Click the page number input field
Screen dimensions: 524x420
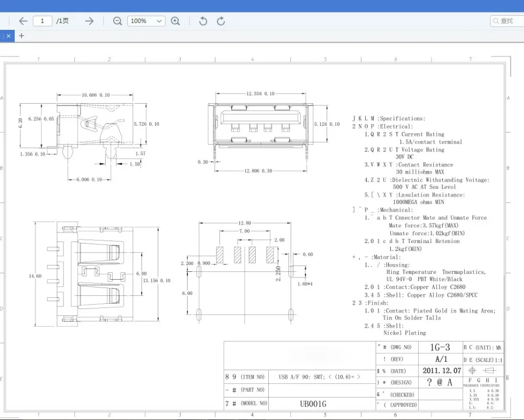coord(42,21)
